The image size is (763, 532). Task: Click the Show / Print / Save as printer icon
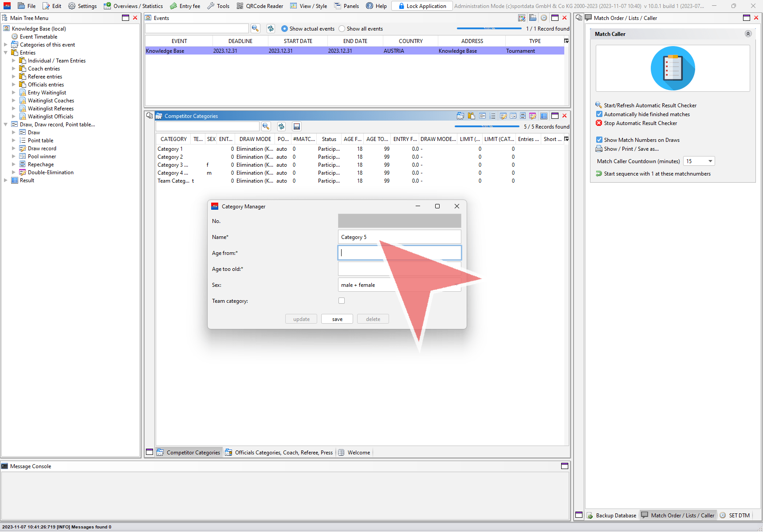coord(599,149)
